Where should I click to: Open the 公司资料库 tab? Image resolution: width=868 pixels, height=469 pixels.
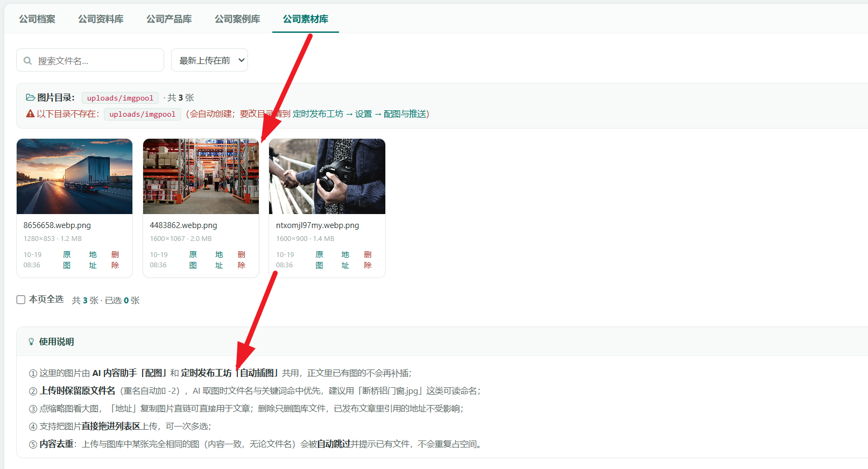pyautogui.click(x=101, y=19)
